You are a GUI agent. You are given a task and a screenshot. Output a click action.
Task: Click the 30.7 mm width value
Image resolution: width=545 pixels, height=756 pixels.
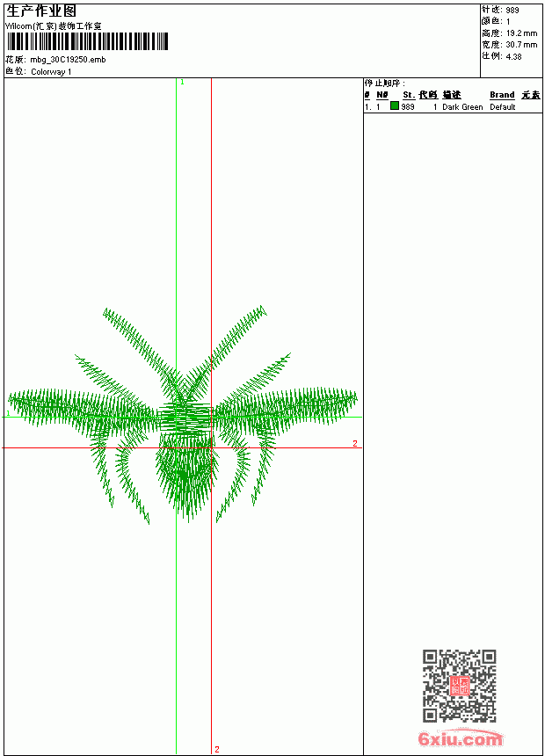(521, 45)
